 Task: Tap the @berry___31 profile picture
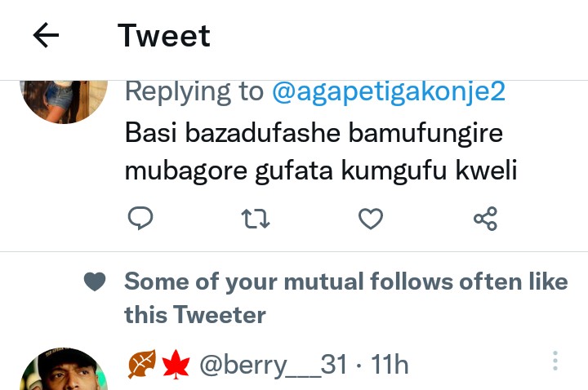pyautogui.click(x=64, y=372)
